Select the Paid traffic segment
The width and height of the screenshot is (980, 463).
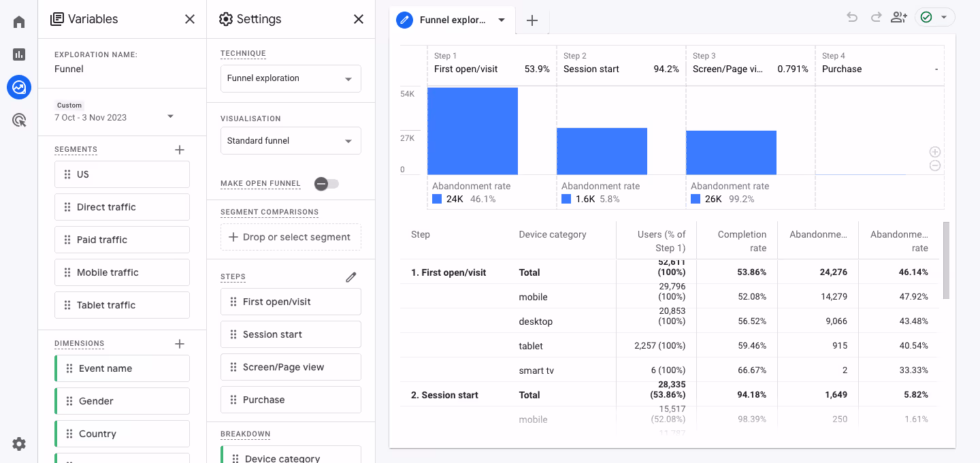(x=122, y=240)
